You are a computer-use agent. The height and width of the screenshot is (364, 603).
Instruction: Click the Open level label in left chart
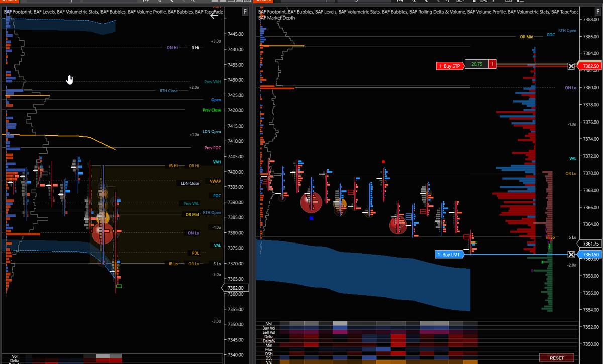click(x=216, y=100)
